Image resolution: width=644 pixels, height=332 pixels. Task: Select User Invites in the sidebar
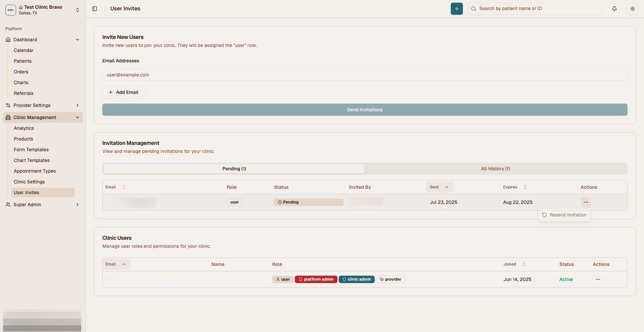(43, 192)
